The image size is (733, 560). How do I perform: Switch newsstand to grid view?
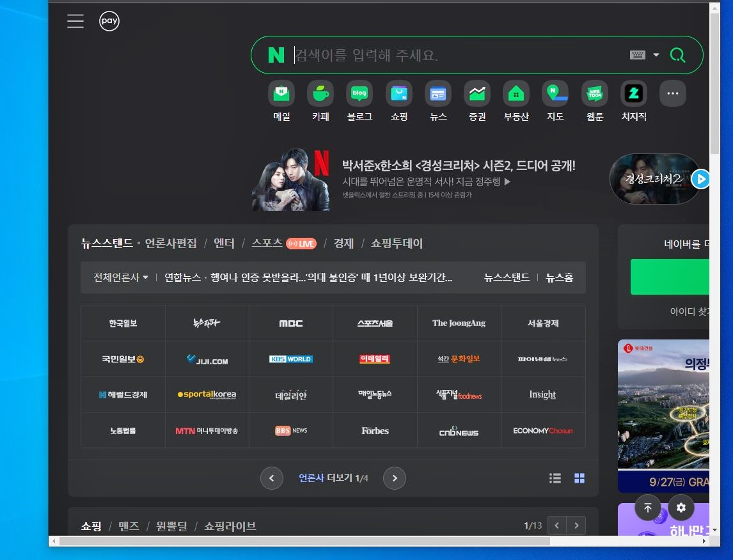click(579, 478)
